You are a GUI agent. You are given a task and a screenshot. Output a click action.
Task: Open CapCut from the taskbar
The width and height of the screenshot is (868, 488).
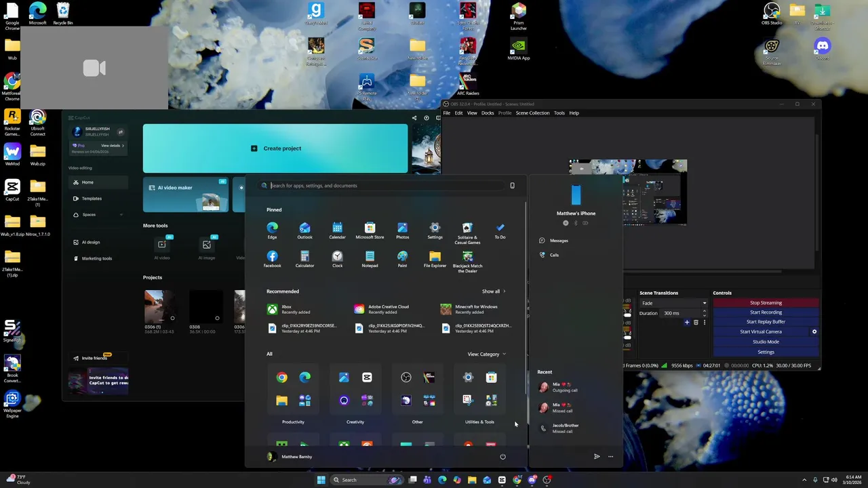click(502, 480)
